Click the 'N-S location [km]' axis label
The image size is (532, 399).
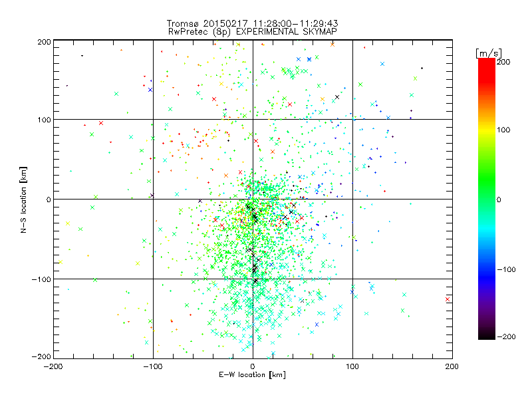click(x=23, y=200)
